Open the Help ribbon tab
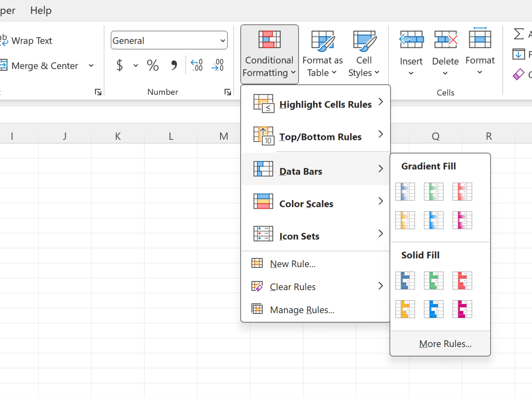The height and width of the screenshot is (398, 532). click(x=41, y=10)
